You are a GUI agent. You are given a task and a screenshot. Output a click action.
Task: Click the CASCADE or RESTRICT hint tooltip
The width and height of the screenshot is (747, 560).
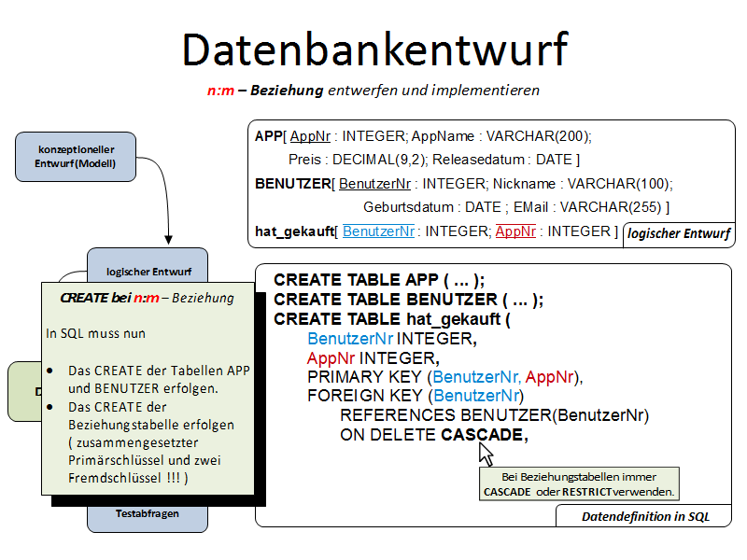[579, 483]
